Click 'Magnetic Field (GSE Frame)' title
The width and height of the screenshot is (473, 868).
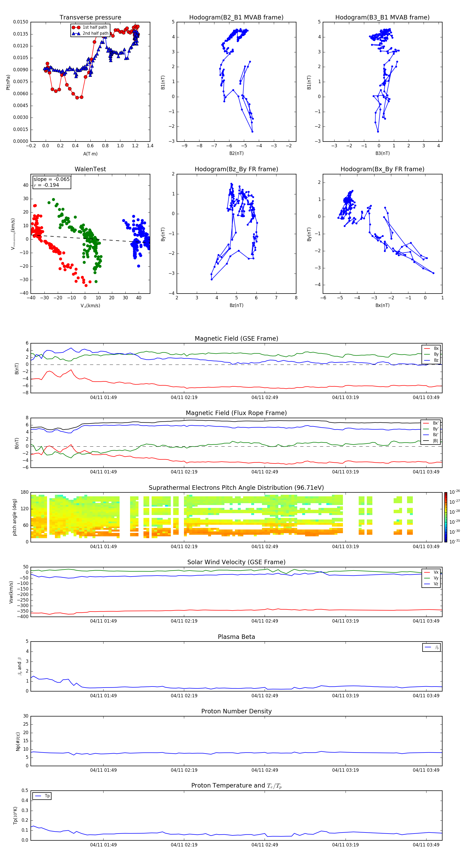click(x=236, y=339)
